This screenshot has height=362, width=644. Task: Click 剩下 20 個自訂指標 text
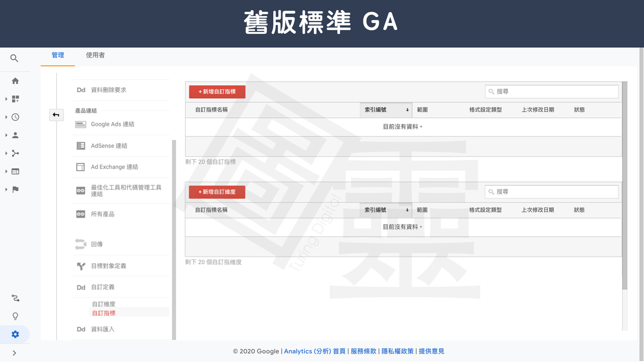pos(210,162)
